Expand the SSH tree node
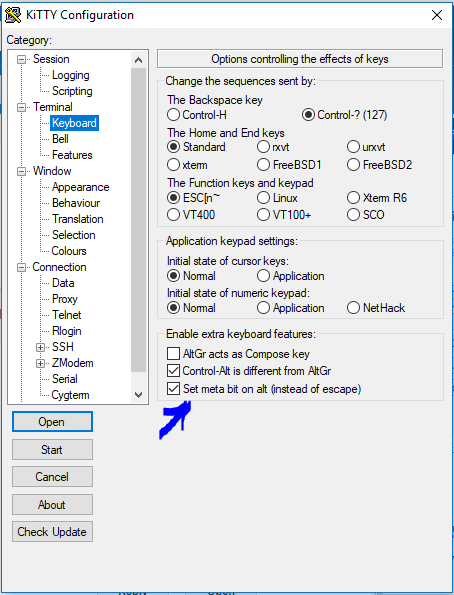This screenshot has height=595, width=454. (x=40, y=347)
